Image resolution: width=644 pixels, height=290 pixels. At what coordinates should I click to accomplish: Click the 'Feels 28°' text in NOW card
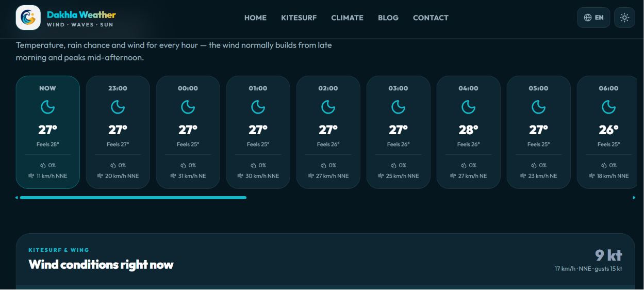(x=48, y=144)
